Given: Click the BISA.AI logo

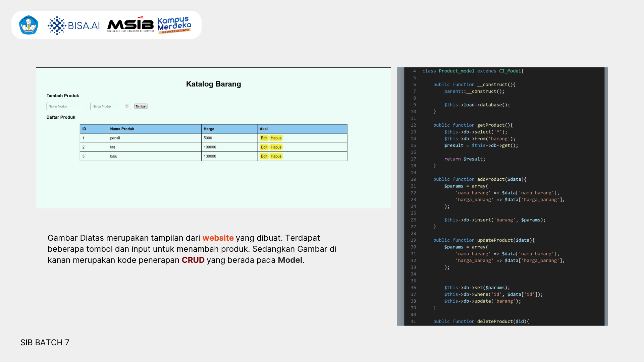Looking at the screenshot, I should click(x=73, y=25).
